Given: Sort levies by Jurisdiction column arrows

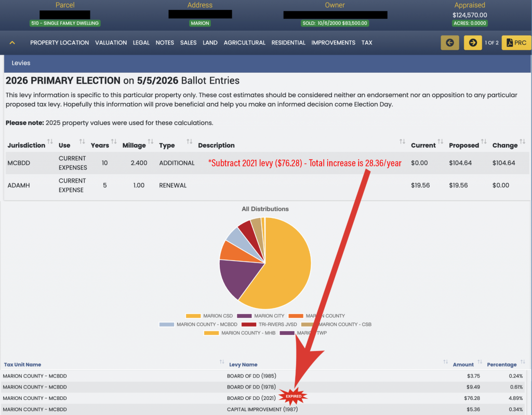Looking at the screenshot, I should pos(50,142).
